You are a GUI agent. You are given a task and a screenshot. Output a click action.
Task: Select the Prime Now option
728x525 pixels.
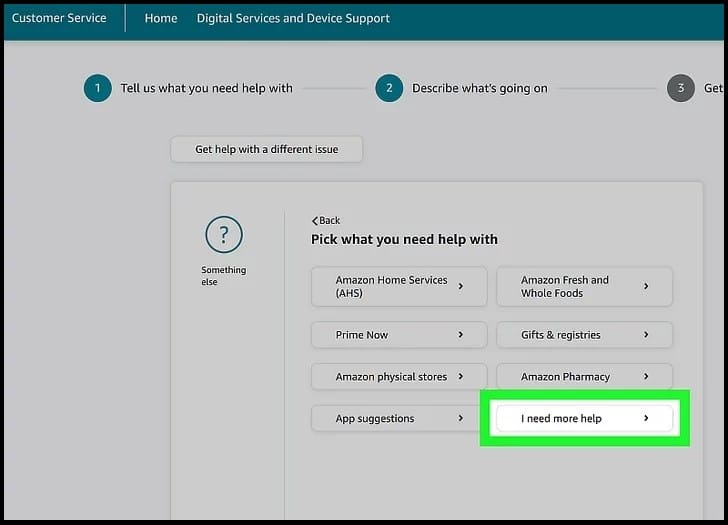pyautogui.click(x=399, y=335)
